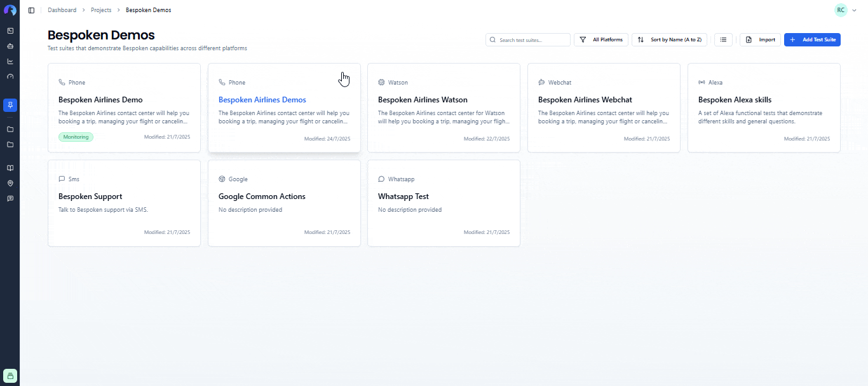Click the Monitoring badge
This screenshot has height=386, width=868.
click(x=76, y=137)
